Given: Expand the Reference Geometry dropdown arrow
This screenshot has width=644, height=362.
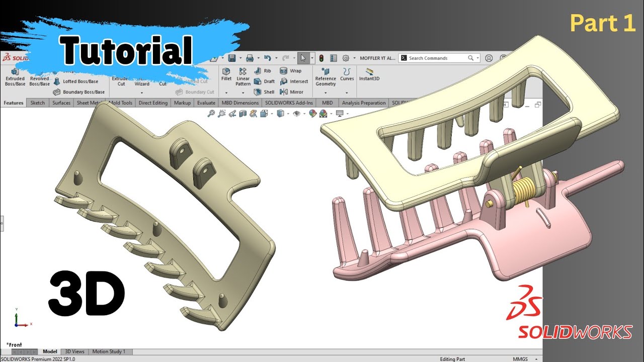Looking at the screenshot, I should pos(326,93).
